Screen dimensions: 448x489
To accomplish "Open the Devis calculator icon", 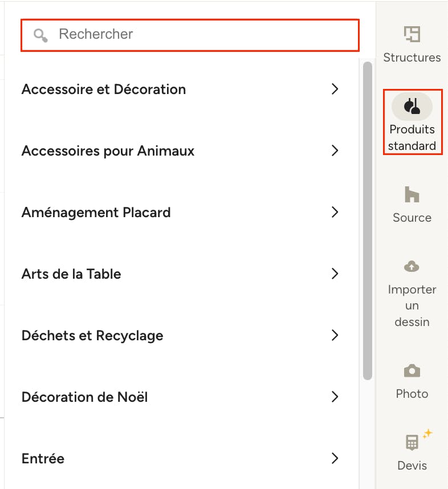I will [412, 442].
